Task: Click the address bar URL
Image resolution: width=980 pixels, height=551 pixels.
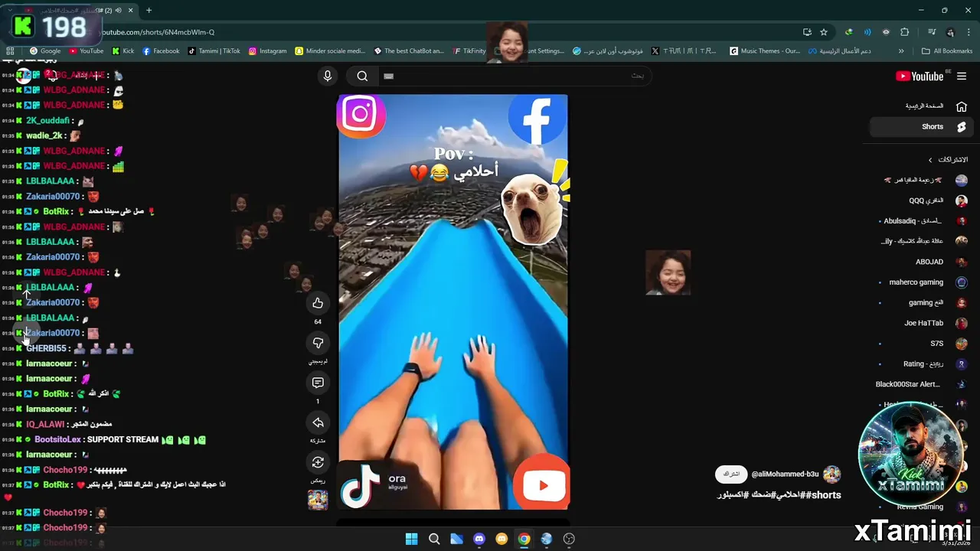Action: pyautogui.click(x=158, y=32)
